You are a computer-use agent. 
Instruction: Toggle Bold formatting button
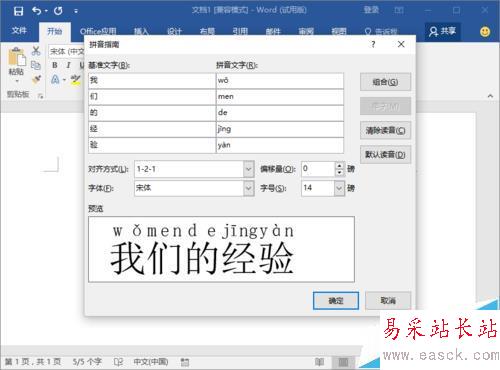[55, 65]
